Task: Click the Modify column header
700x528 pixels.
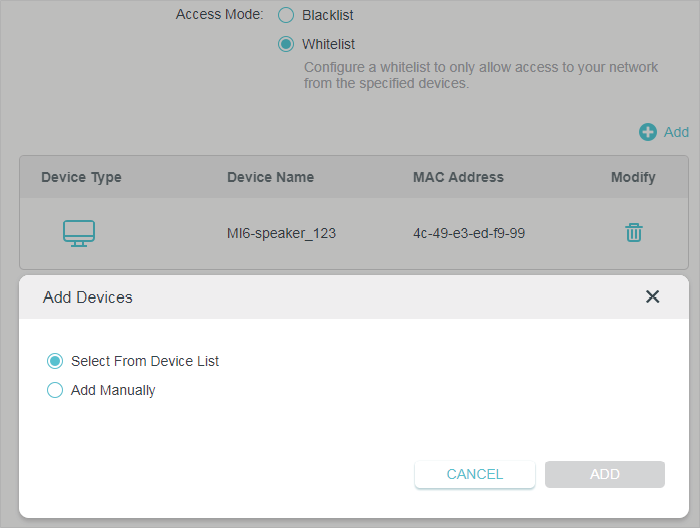Action: (x=633, y=177)
